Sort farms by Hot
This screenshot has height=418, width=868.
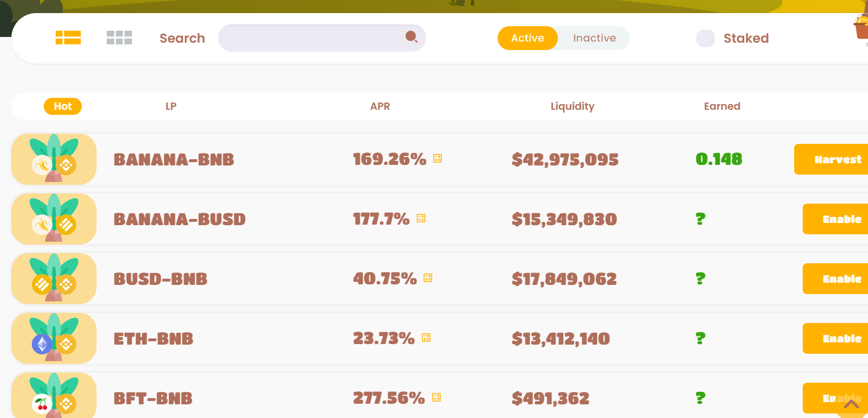tap(62, 106)
